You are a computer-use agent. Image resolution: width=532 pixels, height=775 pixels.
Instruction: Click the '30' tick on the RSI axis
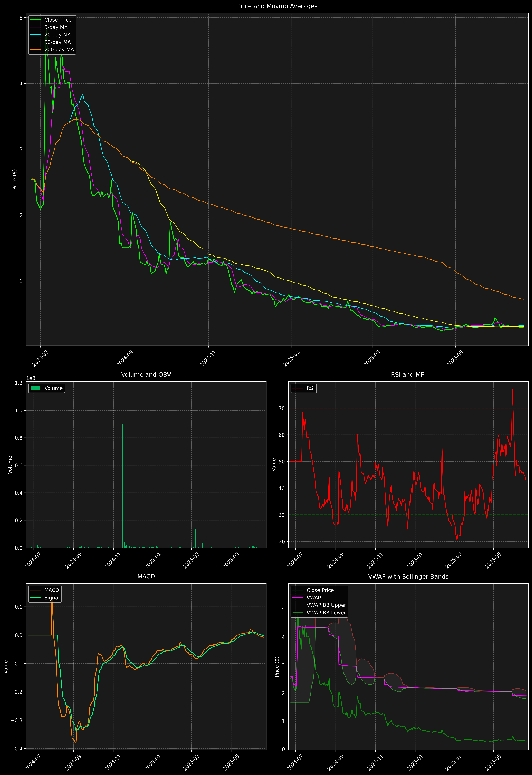pyautogui.click(x=282, y=515)
